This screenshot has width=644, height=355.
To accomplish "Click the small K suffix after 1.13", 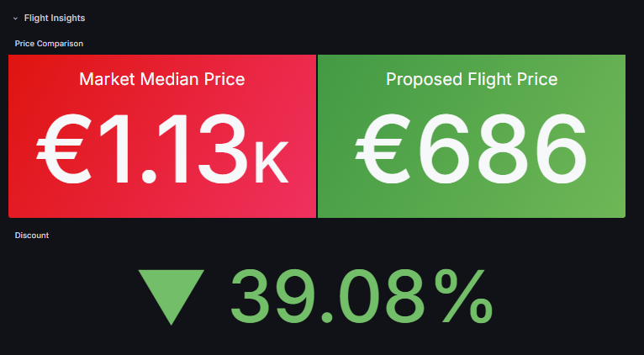I will 271,162.
